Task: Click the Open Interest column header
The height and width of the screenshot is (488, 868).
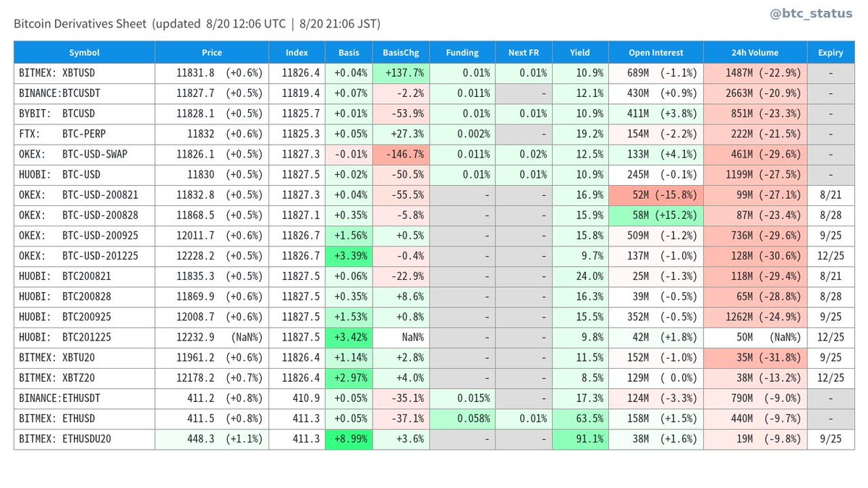Action: click(x=656, y=53)
